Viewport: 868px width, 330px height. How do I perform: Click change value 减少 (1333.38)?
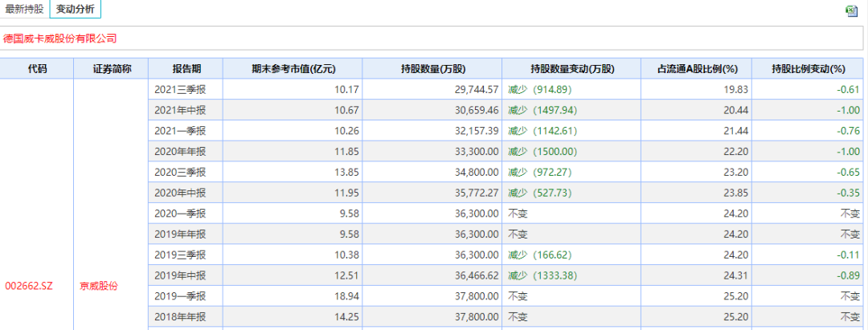point(542,276)
